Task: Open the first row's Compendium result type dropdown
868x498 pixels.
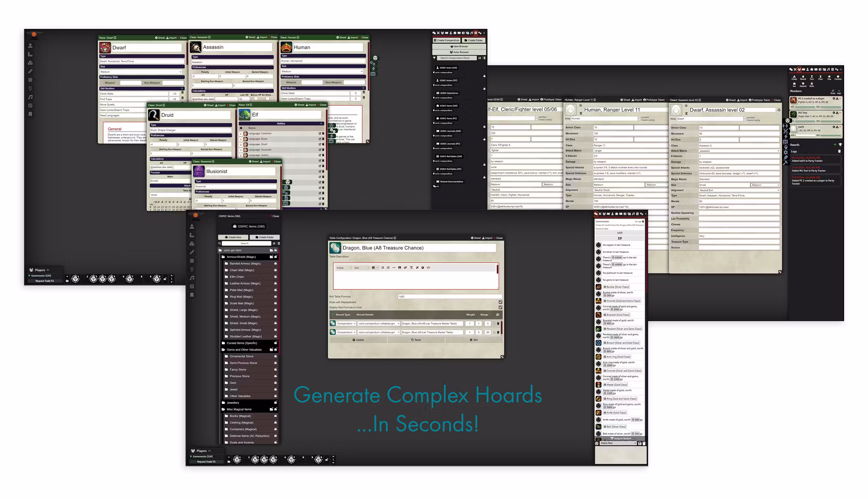Action: (x=346, y=324)
